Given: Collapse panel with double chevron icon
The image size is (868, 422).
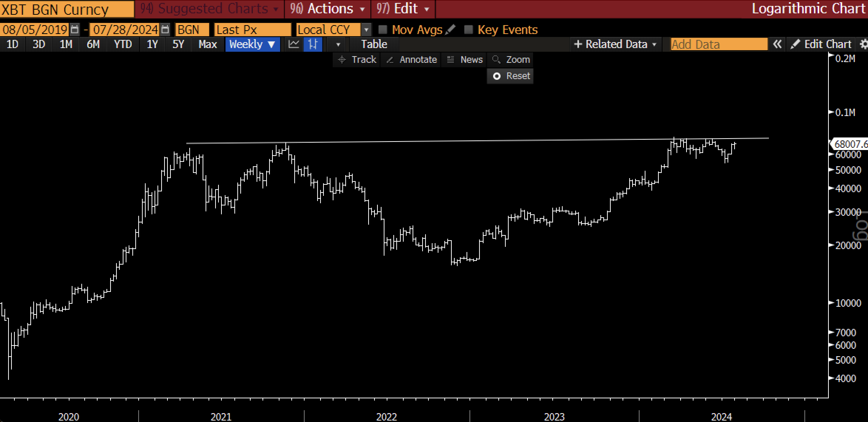Looking at the screenshot, I should click(x=777, y=44).
